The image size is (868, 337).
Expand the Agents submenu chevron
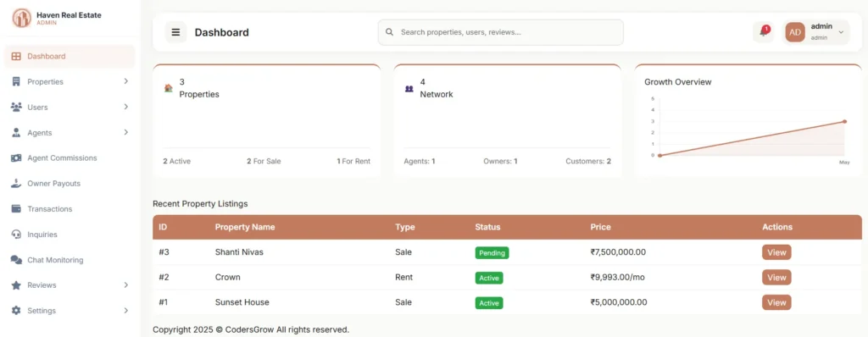[126, 132]
